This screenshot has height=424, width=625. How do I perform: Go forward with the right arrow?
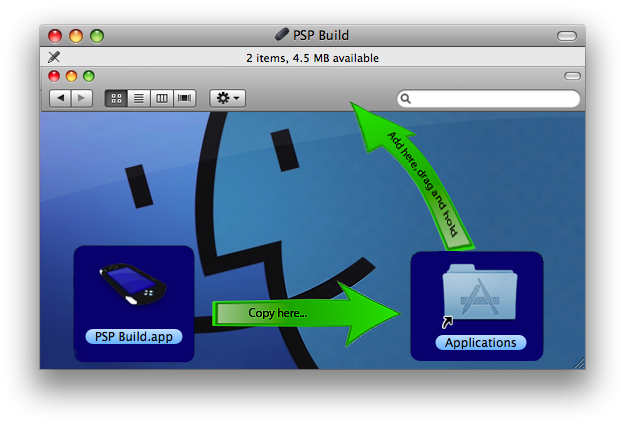click(82, 98)
